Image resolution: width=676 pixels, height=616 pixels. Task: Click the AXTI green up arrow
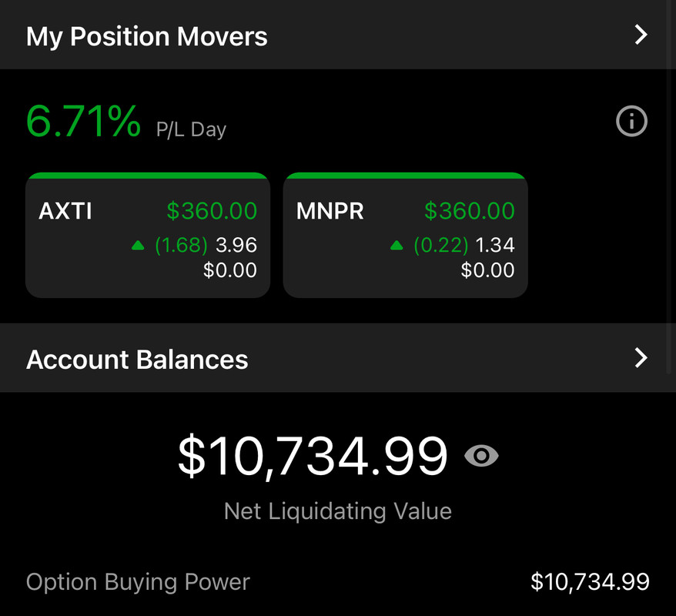(x=138, y=246)
